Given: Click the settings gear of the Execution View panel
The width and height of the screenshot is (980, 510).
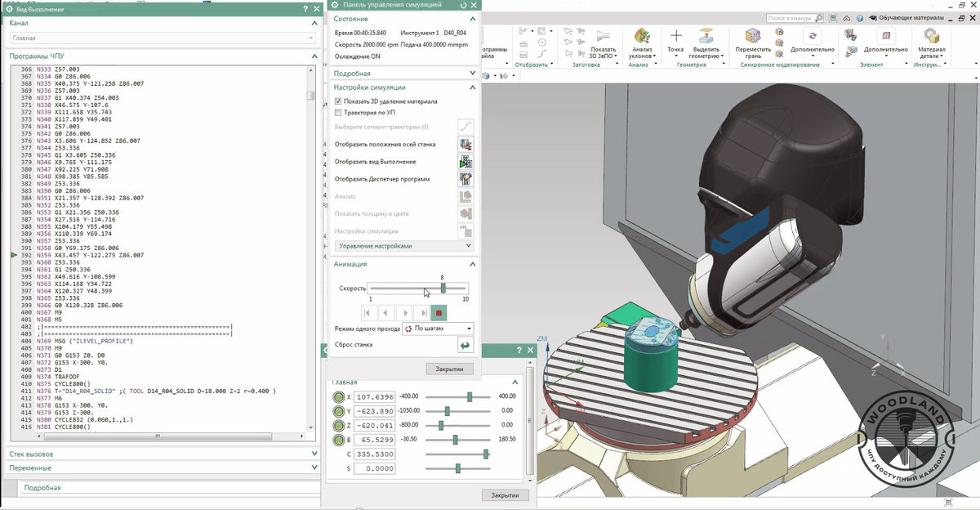Looking at the screenshot, I should pos(9,8).
